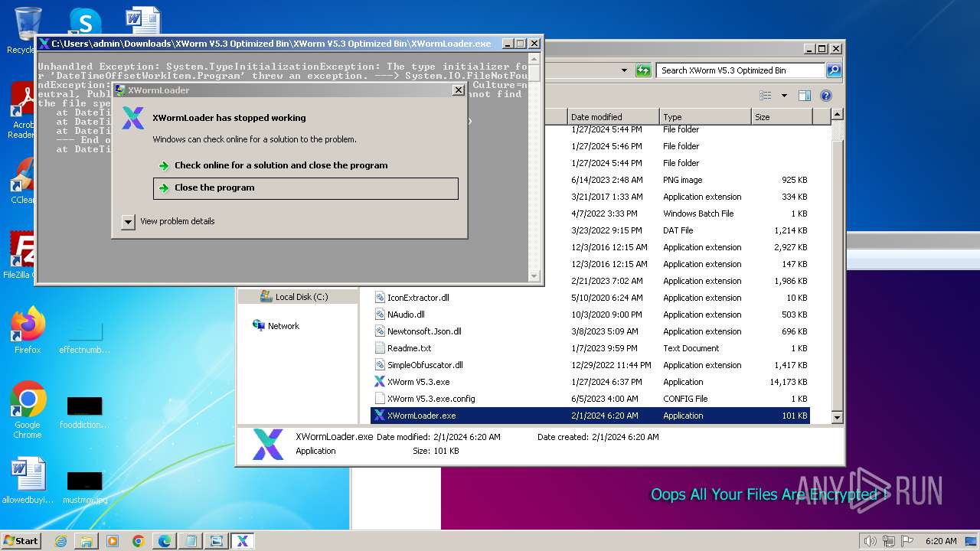This screenshot has height=551, width=980.
Task: Click the Readme.txt file icon
Action: click(380, 348)
